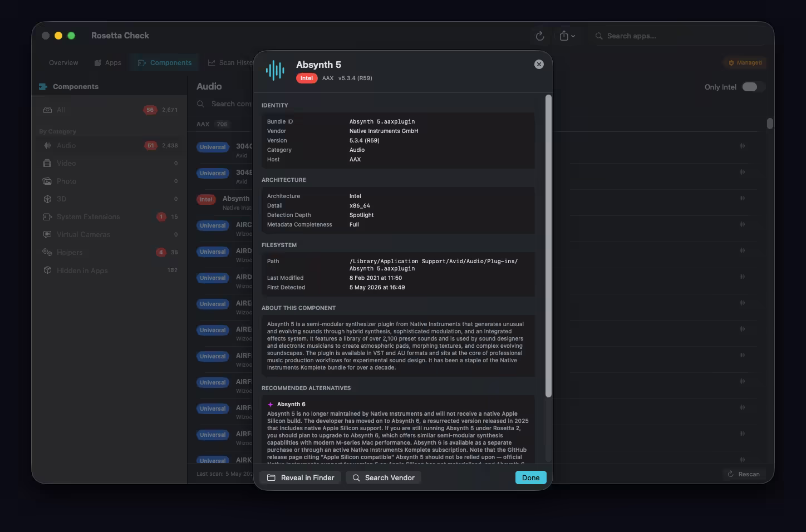Click the magnifier icon on Search Vendor
The height and width of the screenshot is (532, 806).
(356, 478)
